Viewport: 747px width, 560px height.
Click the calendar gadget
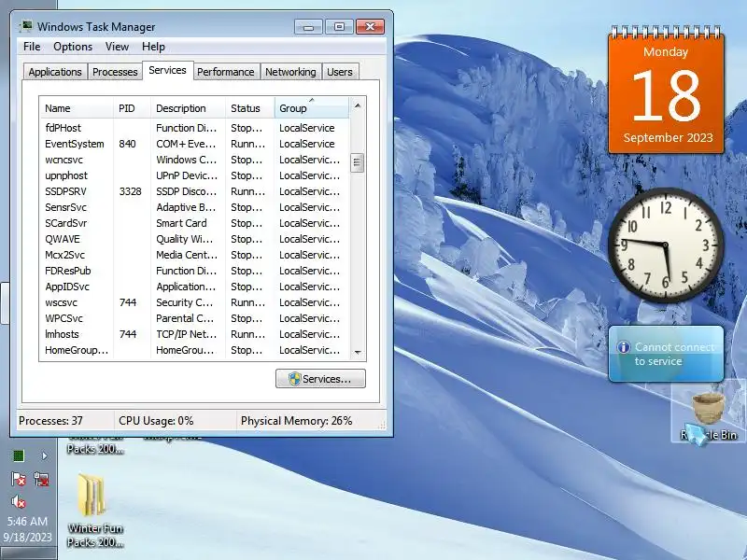pos(666,90)
